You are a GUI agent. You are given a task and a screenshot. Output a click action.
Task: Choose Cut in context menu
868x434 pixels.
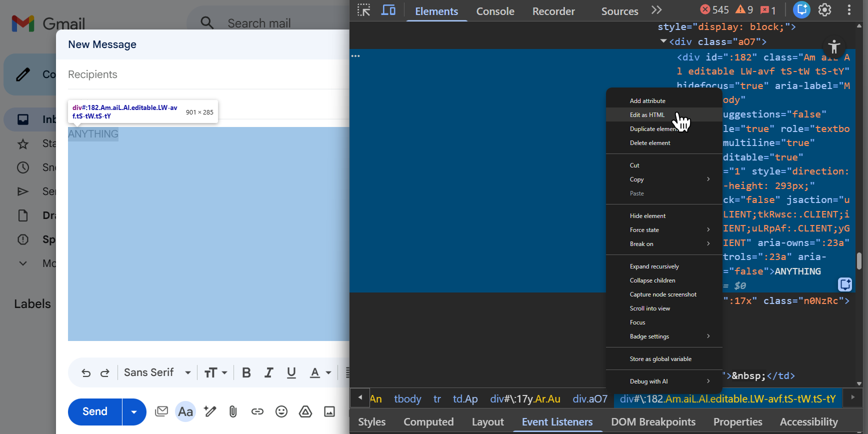coord(664,165)
